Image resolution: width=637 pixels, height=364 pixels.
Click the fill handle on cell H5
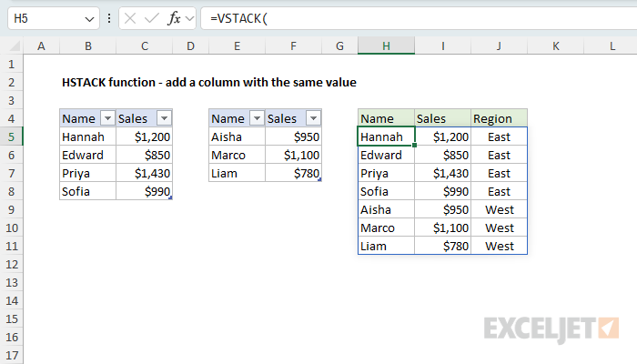[x=414, y=145]
